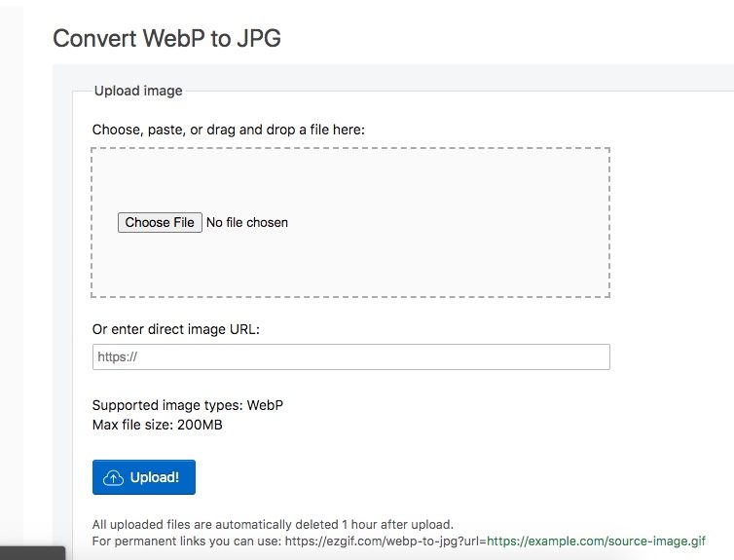
Task: Click the automatic deletion notice text
Action: pos(273,524)
